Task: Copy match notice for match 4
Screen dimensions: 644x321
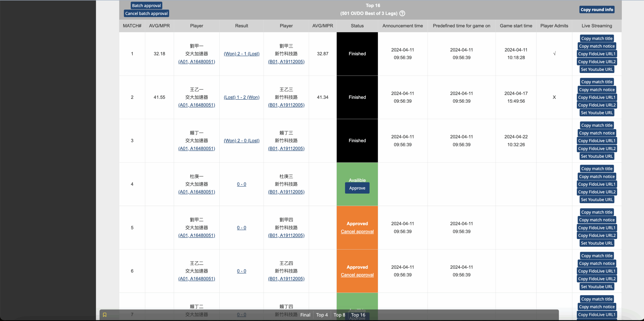Action: tap(597, 176)
